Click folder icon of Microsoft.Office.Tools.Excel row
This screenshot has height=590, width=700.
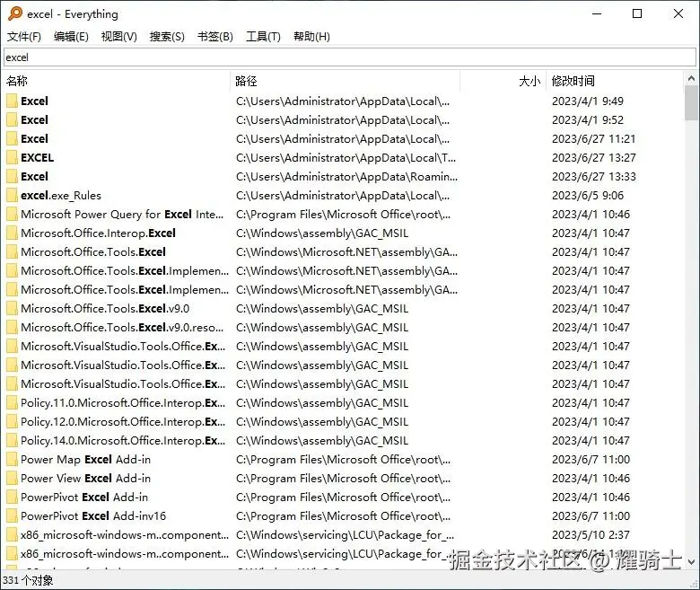[12, 252]
